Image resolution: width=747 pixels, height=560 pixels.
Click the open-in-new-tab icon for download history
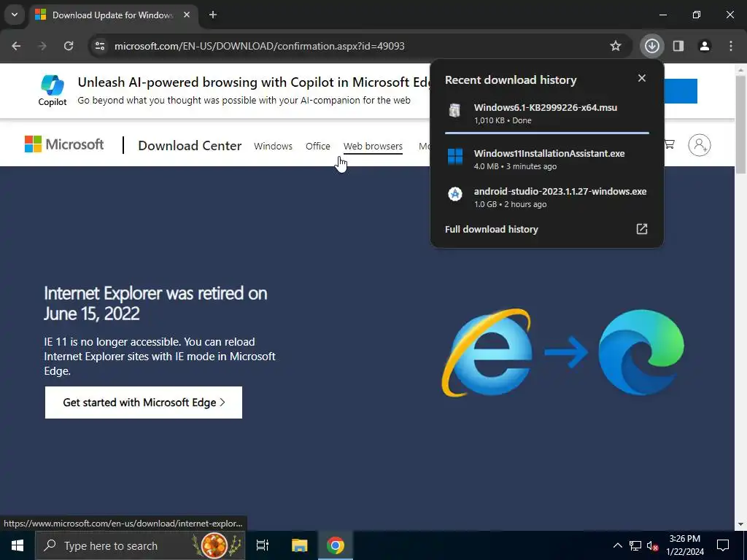[x=642, y=229]
